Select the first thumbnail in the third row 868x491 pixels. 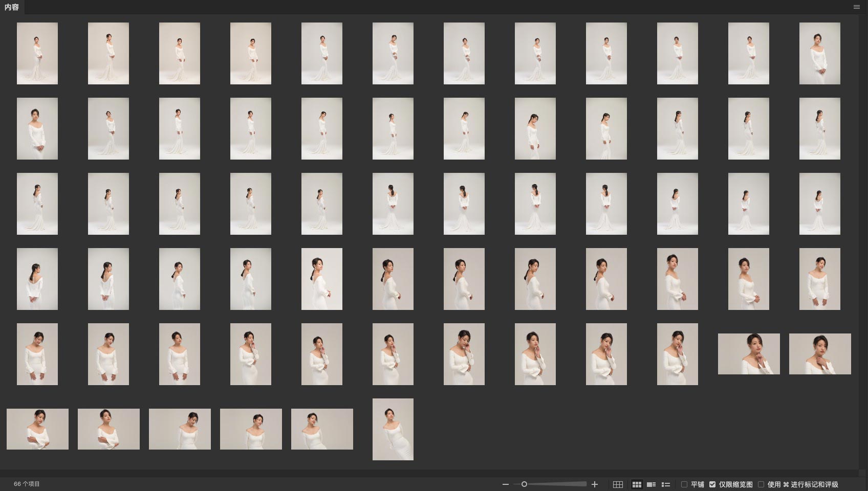tap(37, 204)
